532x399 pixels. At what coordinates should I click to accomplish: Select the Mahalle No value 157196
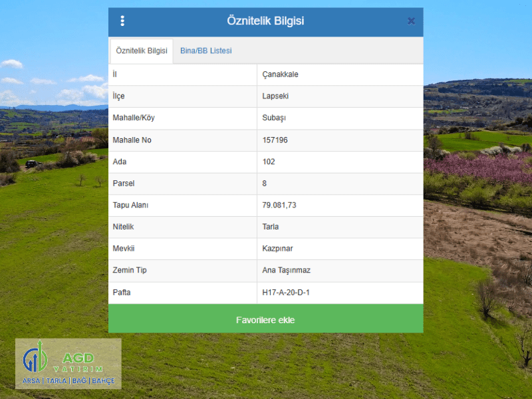point(275,140)
